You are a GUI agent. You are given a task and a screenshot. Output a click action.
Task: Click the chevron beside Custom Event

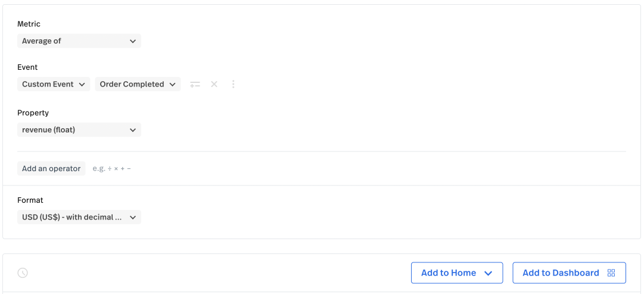(x=82, y=84)
